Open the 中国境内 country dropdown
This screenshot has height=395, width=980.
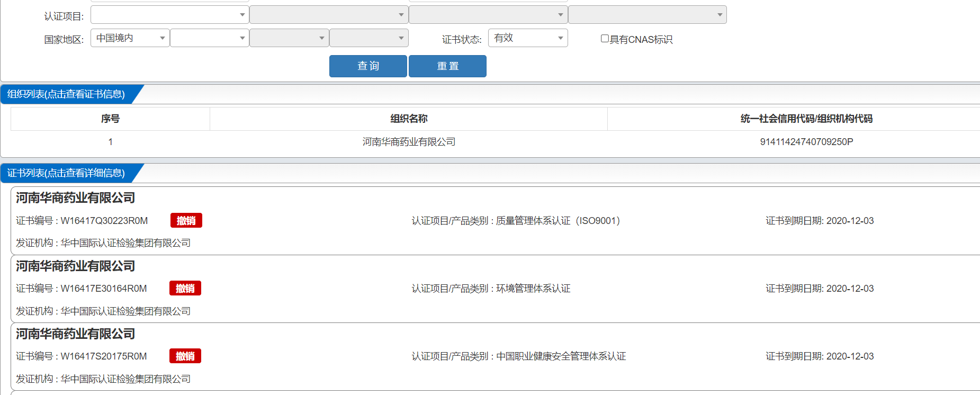(130, 38)
